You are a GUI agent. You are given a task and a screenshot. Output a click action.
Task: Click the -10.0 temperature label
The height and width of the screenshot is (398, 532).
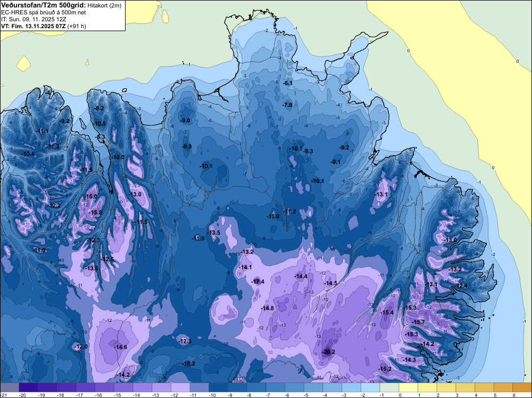pyautogui.click(x=118, y=157)
